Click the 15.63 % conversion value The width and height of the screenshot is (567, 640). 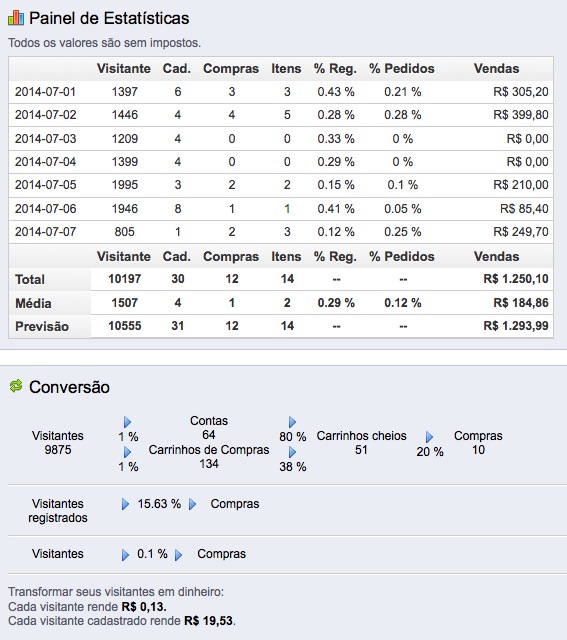coord(159,504)
